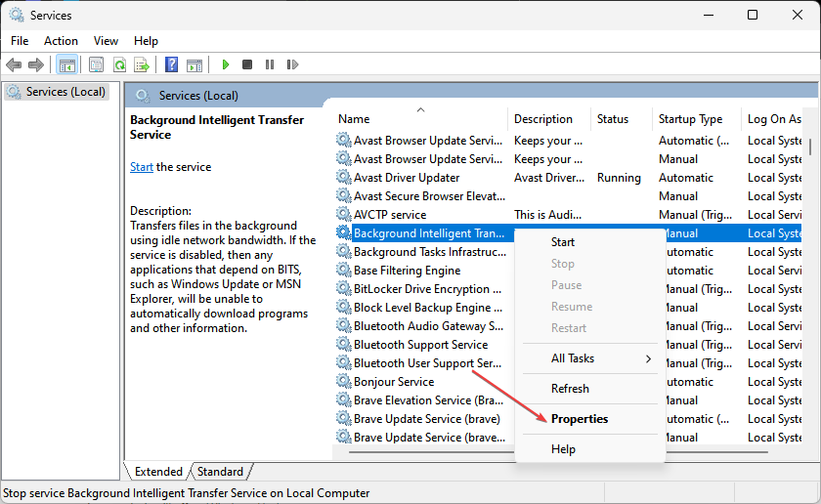Click the vertical scrollbar of services list

[810, 146]
